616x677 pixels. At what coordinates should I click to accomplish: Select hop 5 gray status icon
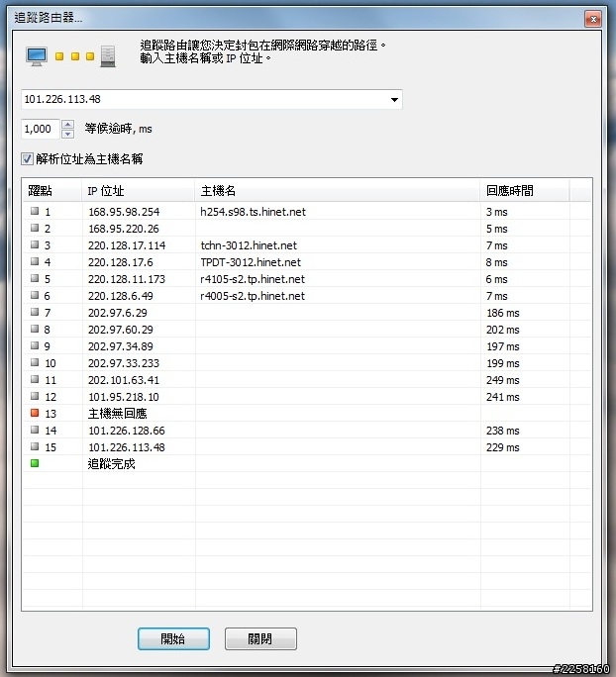[35, 278]
